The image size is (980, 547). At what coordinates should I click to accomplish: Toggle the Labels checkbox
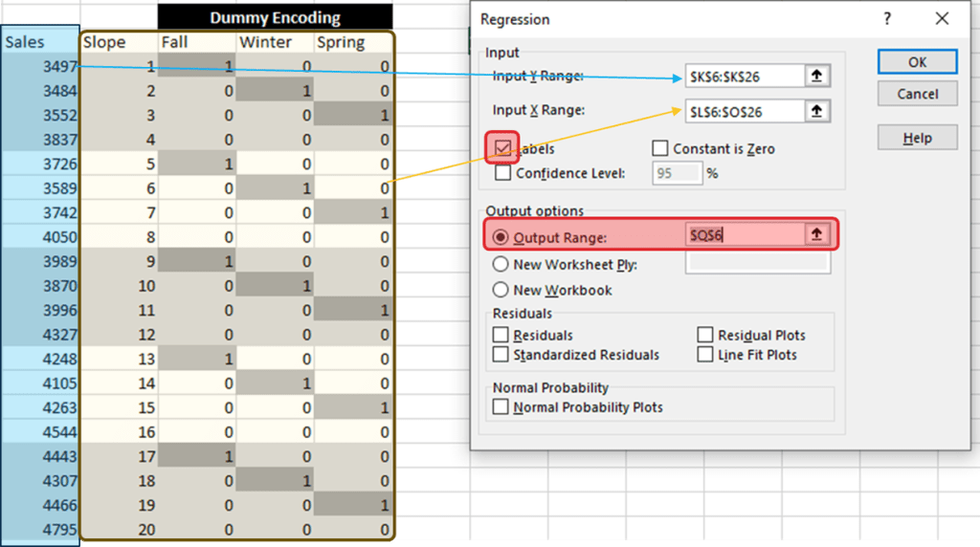pyautogui.click(x=504, y=148)
